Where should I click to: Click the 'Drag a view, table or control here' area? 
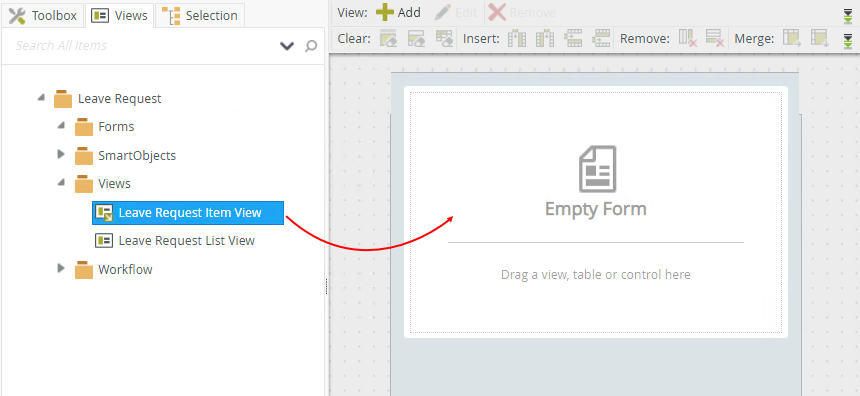point(596,274)
